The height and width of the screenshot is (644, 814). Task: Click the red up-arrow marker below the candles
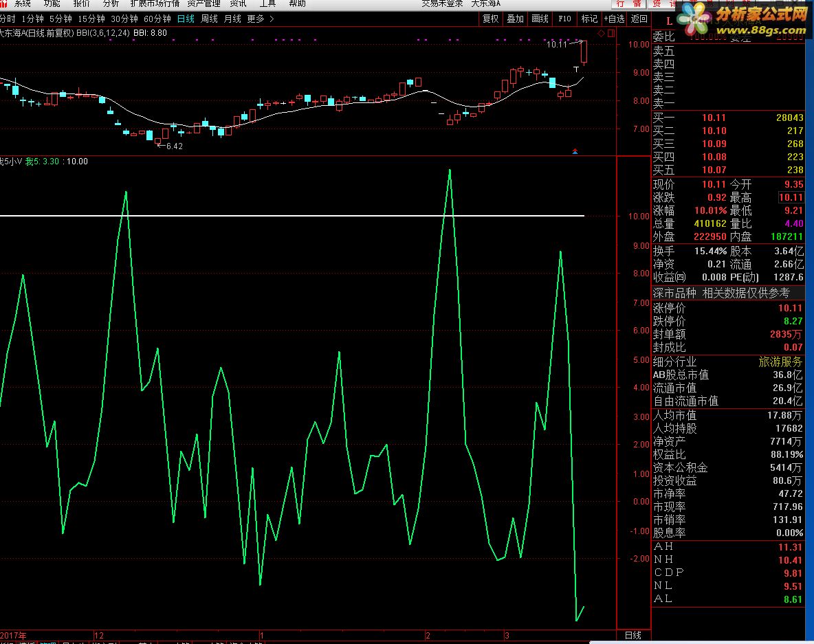[575, 151]
